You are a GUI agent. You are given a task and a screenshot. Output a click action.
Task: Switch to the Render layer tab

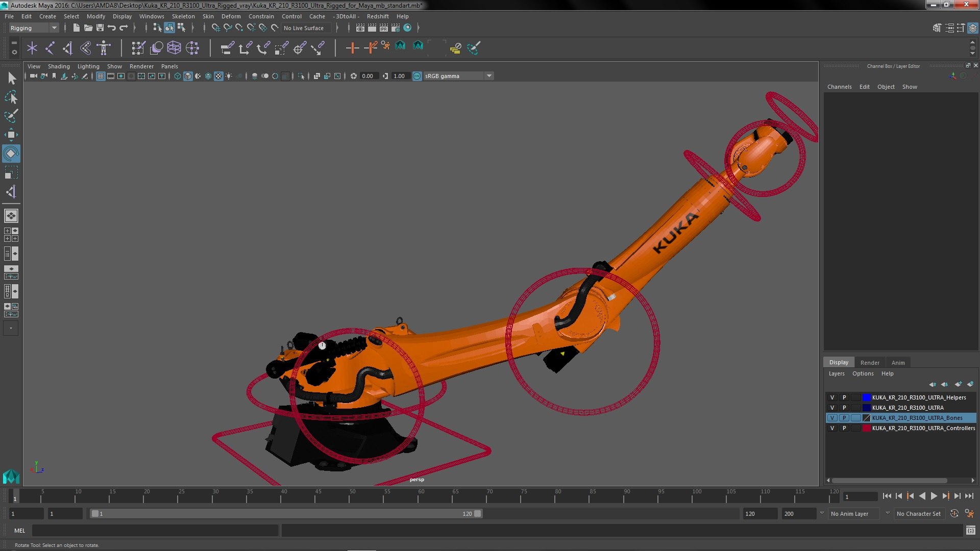pyautogui.click(x=870, y=363)
